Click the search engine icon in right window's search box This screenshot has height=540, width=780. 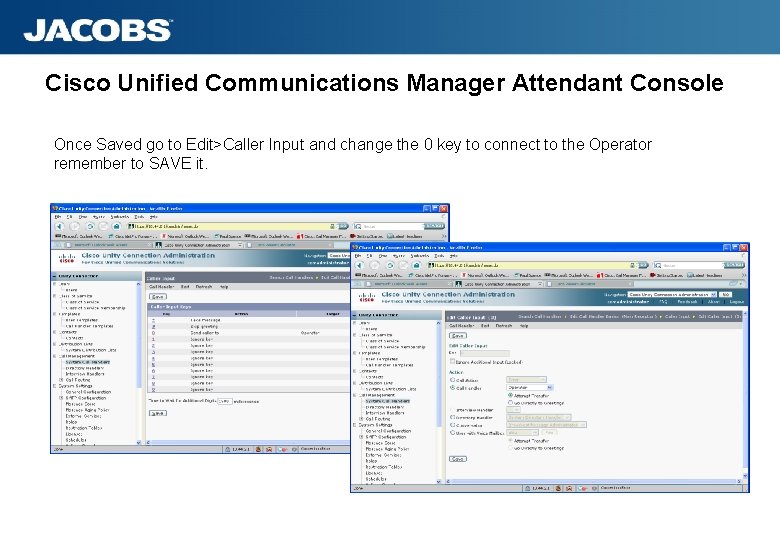tap(658, 266)
